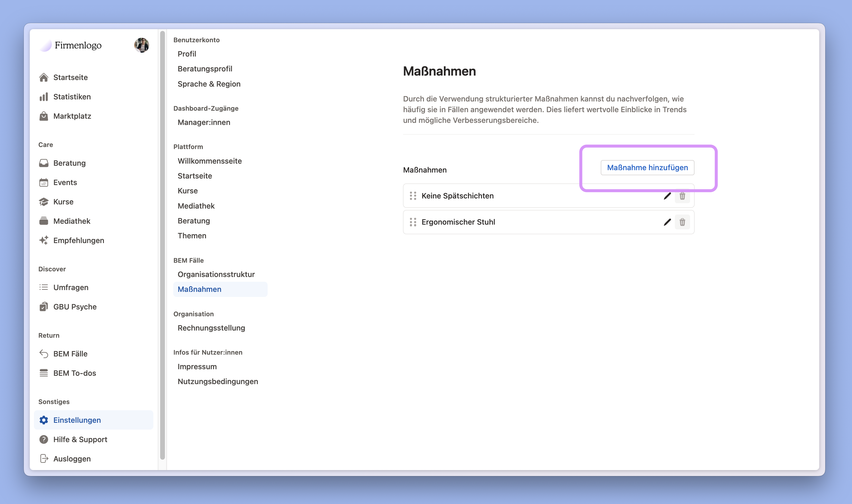Open BEM To-dos in sidebar
This screenshot has width=852, height=504.
[74, 373]
